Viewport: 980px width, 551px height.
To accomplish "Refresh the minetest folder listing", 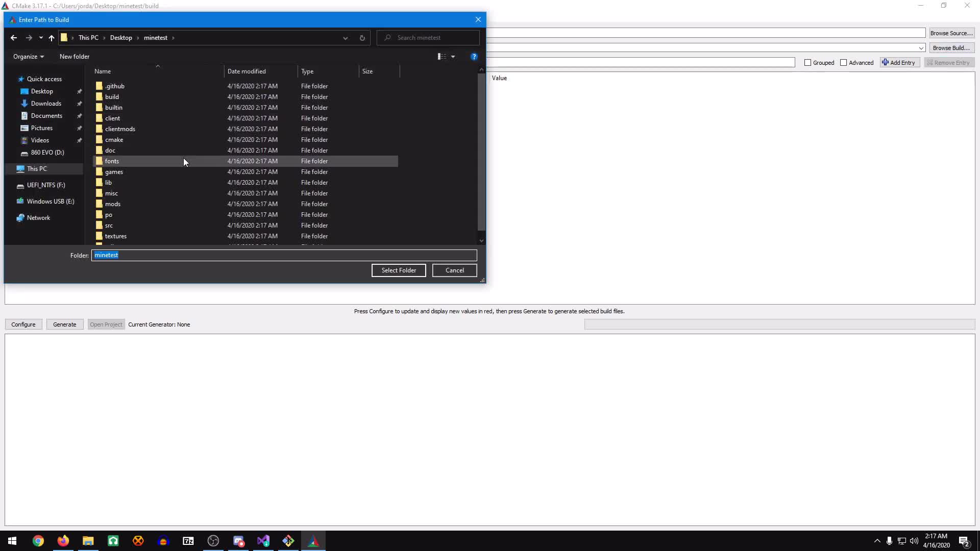I will point(362,38).
